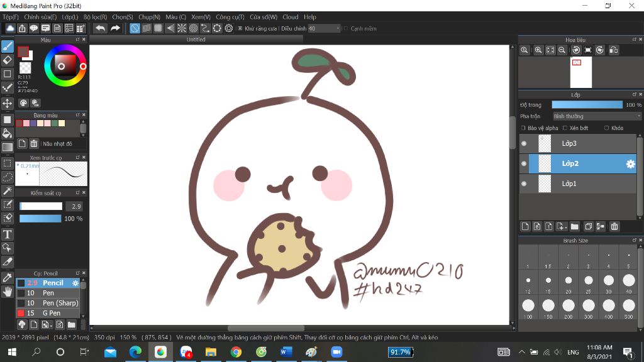This screenshot has width=644, height=362.
Task: Turn off snap guides icon
Action: pos(135,28)
